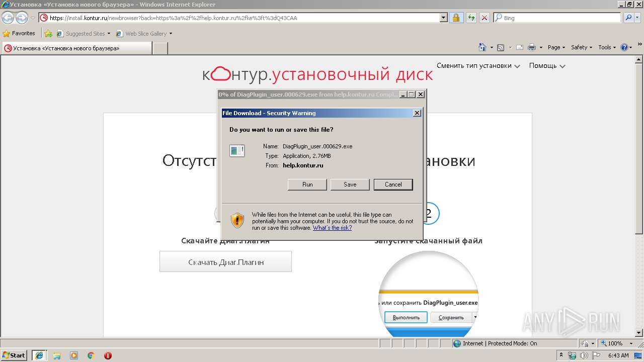Expand the Помощь menu
This screenshot has width=644, height=362.
point(547,66)
